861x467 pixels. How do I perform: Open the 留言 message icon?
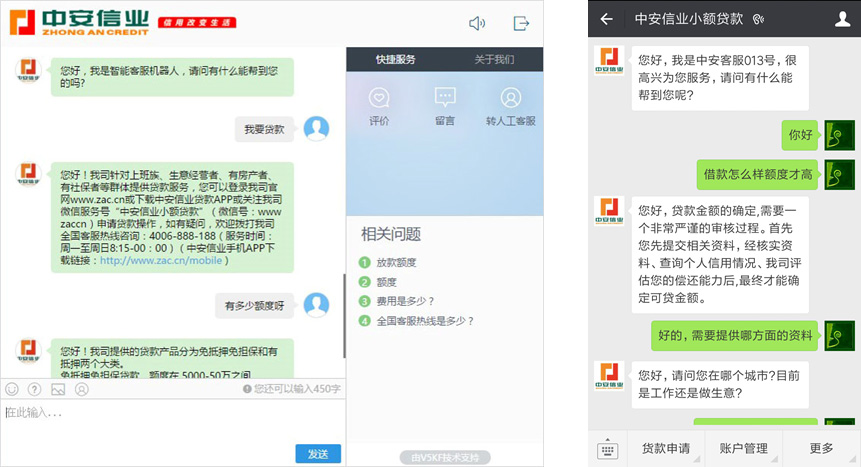click(445, 99)
